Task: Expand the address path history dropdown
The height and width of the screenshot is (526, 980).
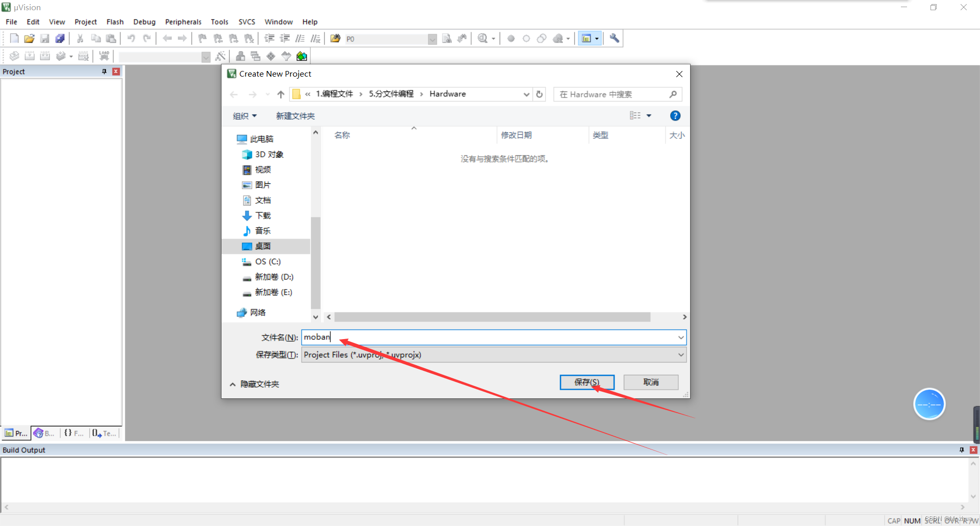Action: 526,94
